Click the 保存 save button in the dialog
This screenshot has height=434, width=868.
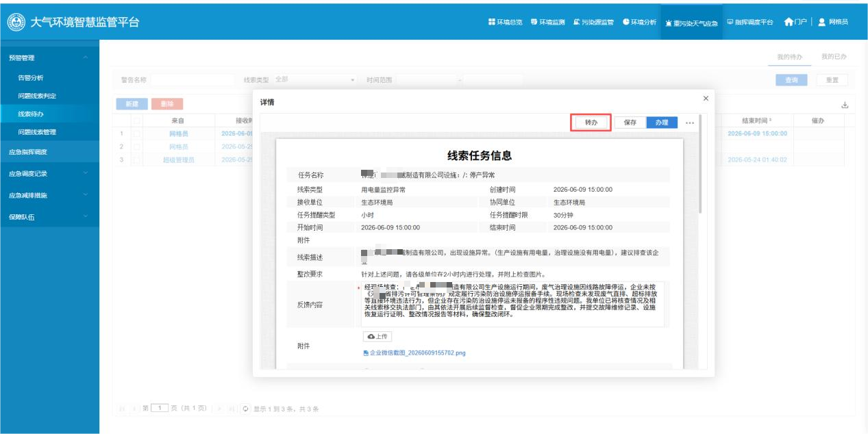630,122
